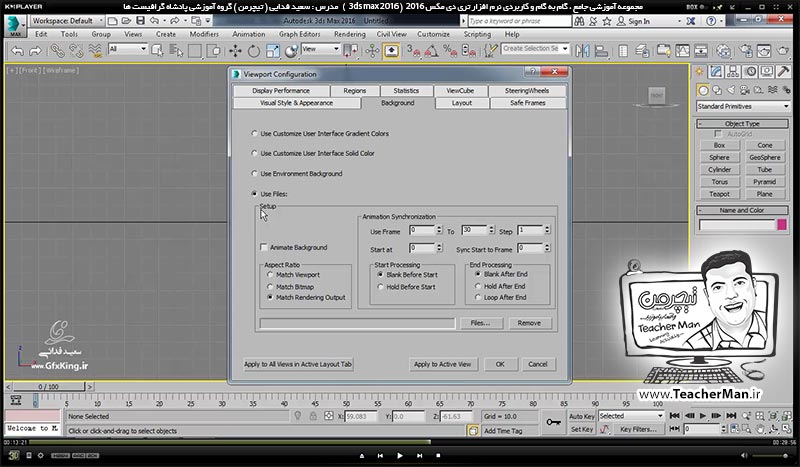Toggle the Percent Snap button

[449, 50]
